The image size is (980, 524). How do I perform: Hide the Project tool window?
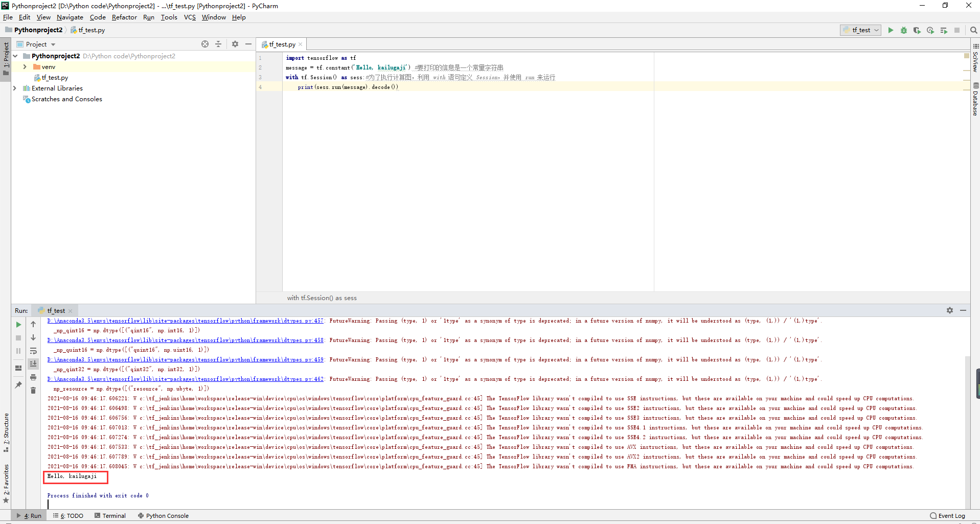tap(248, 44)
